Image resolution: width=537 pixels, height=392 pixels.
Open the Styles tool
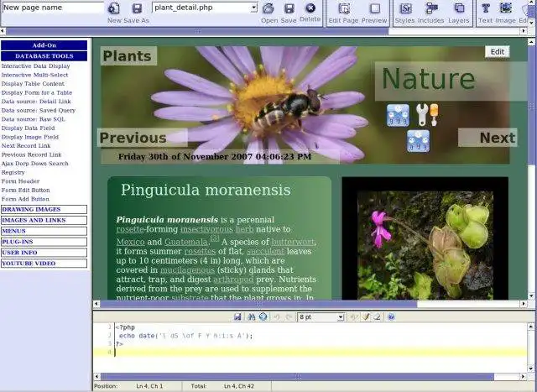click(x=404, y=9)
